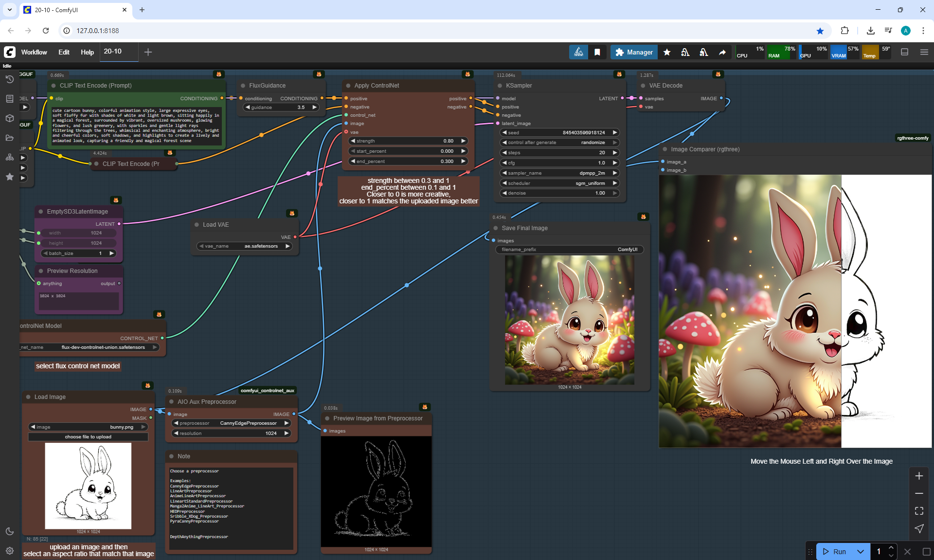Image resolution: width=934 pixels, height=560 pixels.
Task: Open Run button dropdown arrow
Action: [x=860, y=551]
